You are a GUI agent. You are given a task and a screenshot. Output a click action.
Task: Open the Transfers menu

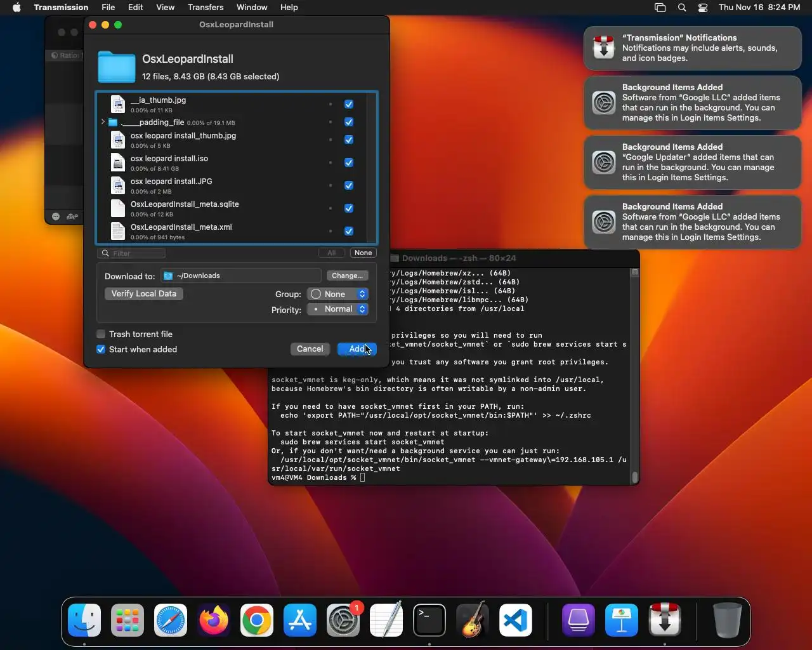206,8
